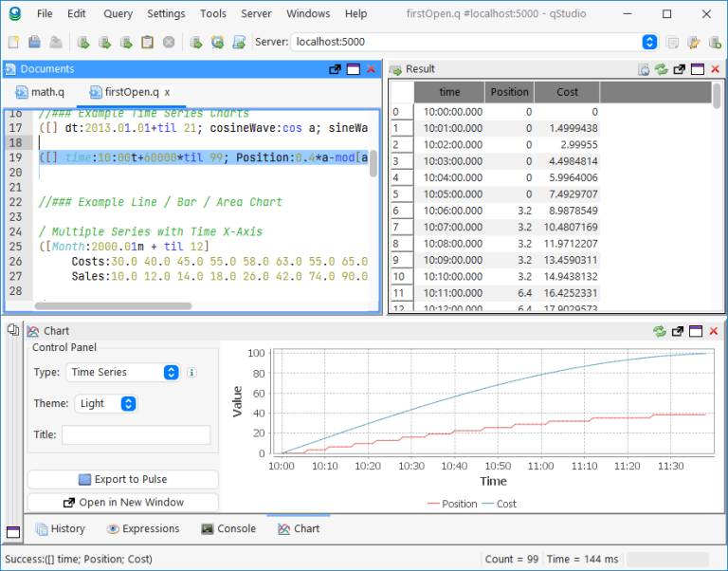Click the chart Title input field
728x571 pixels.
(136, 434)
